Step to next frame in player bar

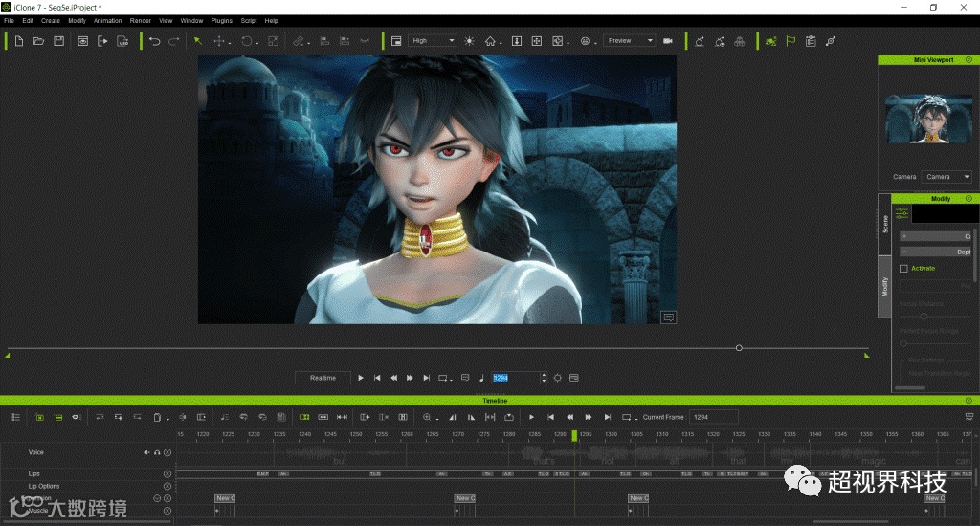click(410, 378)
